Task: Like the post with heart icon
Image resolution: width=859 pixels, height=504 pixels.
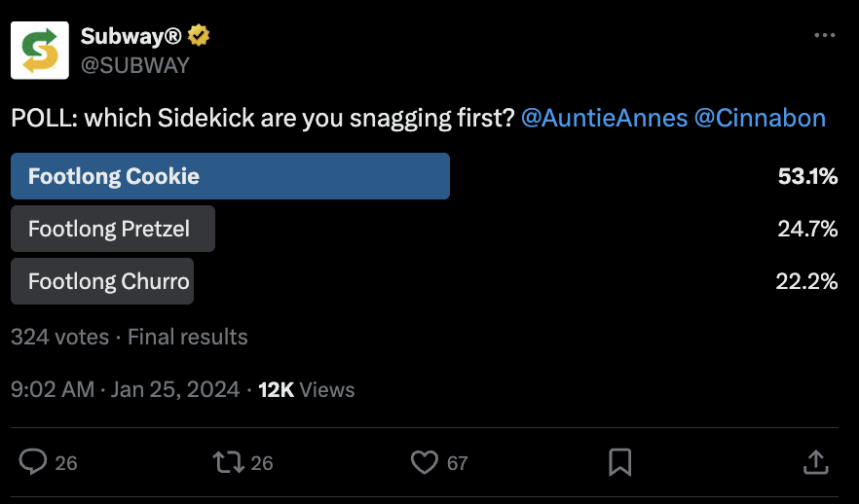Action: tap(425, 462)
